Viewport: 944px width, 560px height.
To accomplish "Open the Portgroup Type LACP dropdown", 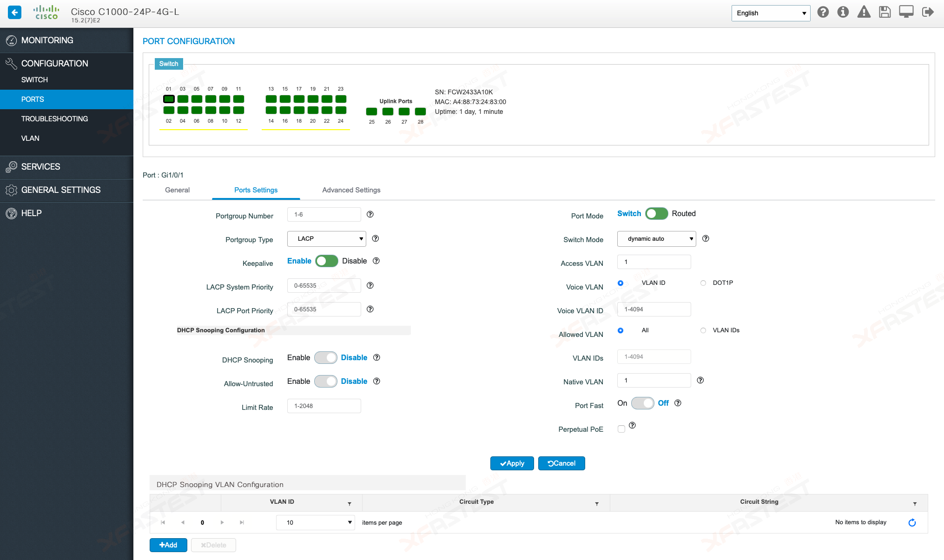I will point(326,239).
